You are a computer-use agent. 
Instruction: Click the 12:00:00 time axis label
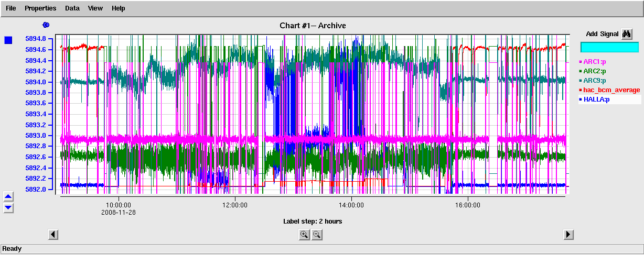pos(235,205)
